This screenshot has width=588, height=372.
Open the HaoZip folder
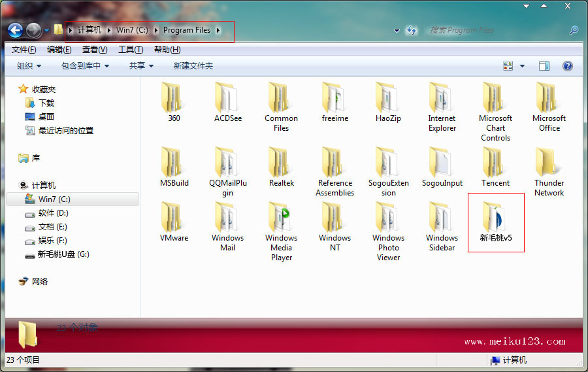tap(388, 102)
